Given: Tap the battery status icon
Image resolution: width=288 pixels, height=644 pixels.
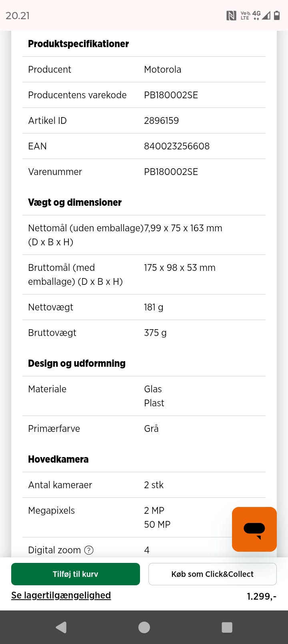Looking at the screenshot, I should (277, 16).
